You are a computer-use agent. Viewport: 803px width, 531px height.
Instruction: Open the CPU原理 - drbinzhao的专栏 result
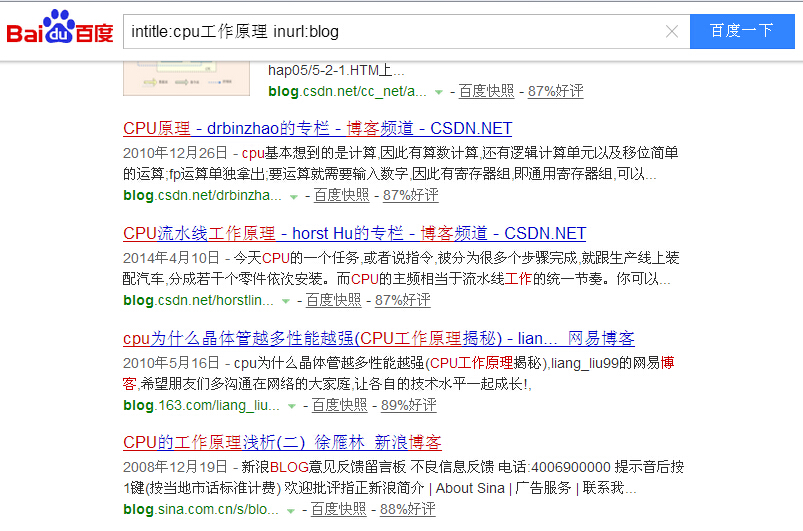[x=317, y=129]
